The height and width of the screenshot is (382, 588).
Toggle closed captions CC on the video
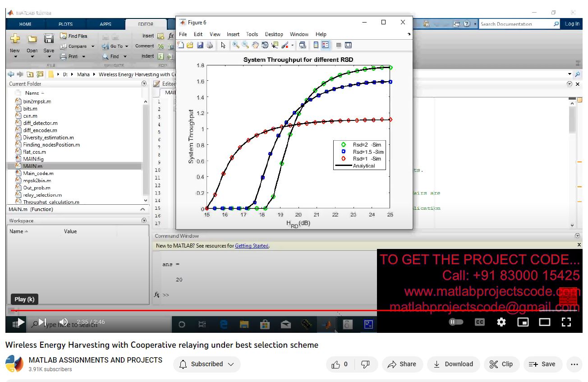click(x=480, y=322)
